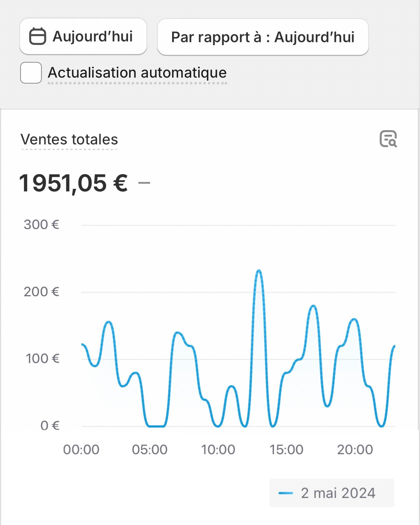Screen dimensions: 420x525
Task: Click the 2 mai 2024 legend entry
Action: 337,493
